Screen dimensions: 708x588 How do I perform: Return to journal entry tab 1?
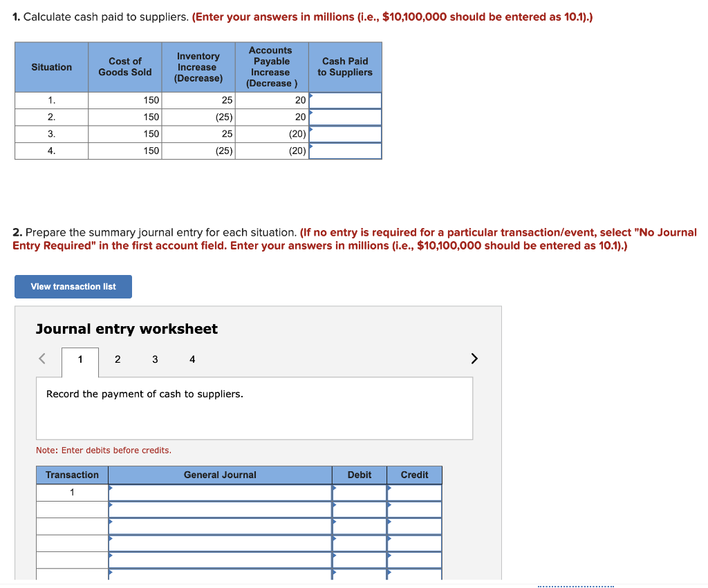(x=80, y=359)
